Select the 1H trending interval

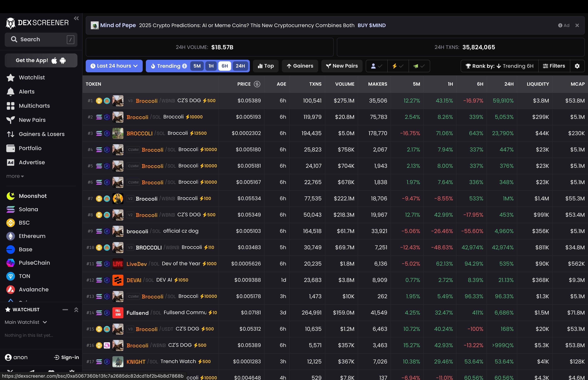pyautogui.click(x=211, y=66)
